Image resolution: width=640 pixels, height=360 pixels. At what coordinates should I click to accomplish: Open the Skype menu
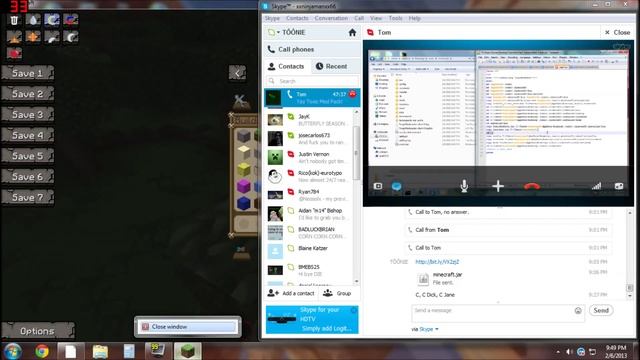[272, 18]
